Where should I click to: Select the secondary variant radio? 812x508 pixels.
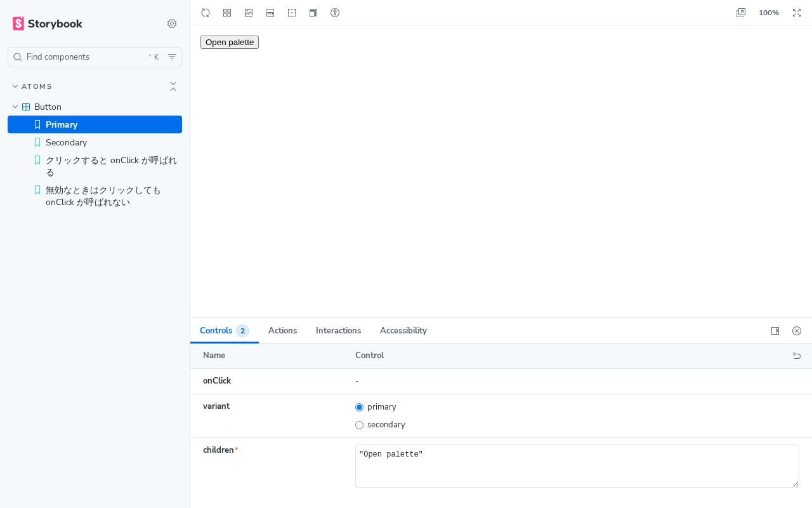pyautogui.click(x=359, y=425)
